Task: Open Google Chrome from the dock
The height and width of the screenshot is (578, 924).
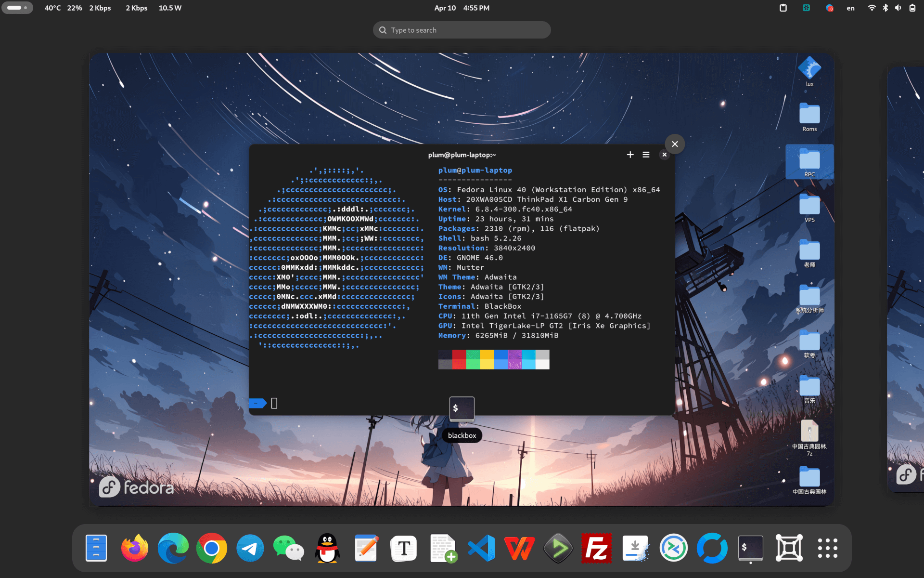Action: pyautogui.click(x=211, y=548)
